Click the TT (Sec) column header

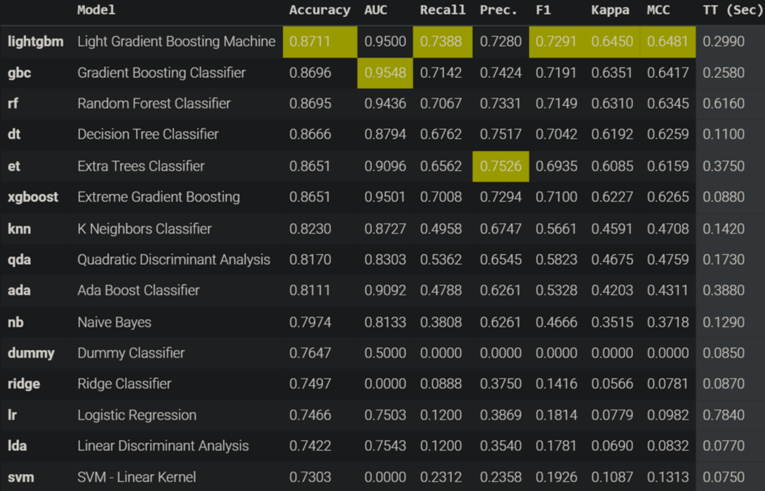733,10
